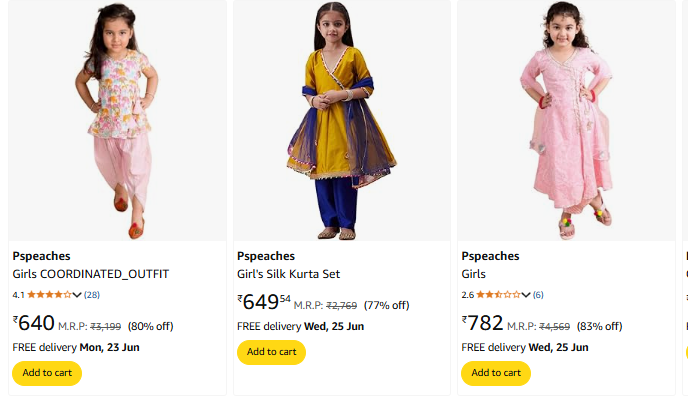Open the floral top and dhoti outfit image
The width and height of the screenshot is (688, 399).
coord(117,120)
